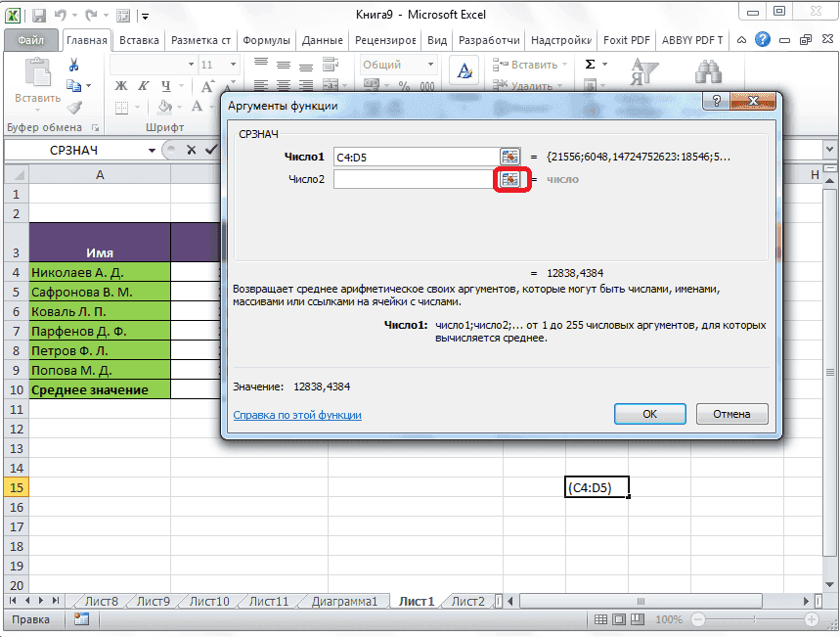Click the Find binoculars icon

pyautogui.click(x=708, y=72)
